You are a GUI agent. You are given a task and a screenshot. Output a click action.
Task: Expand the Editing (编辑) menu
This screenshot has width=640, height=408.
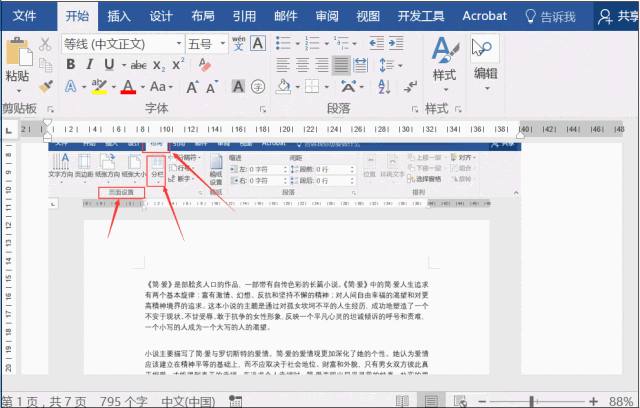pyautogui.click(x=485, y=63)
